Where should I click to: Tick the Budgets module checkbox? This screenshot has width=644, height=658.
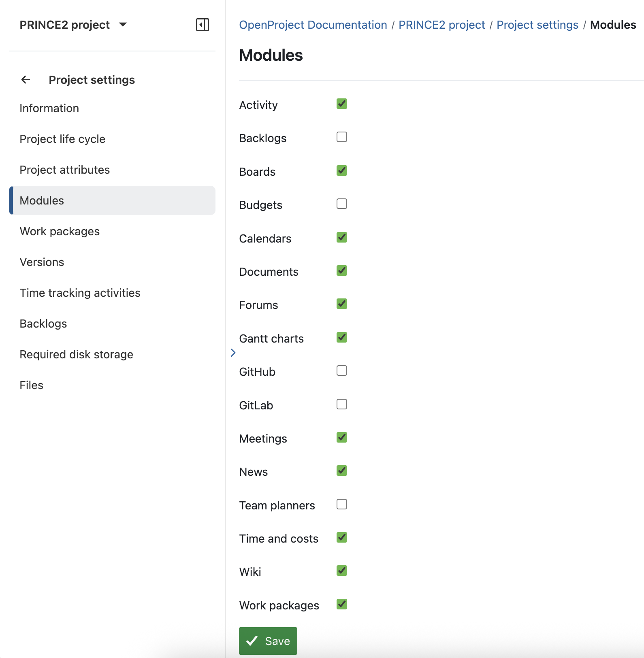(x=341, y=204)
